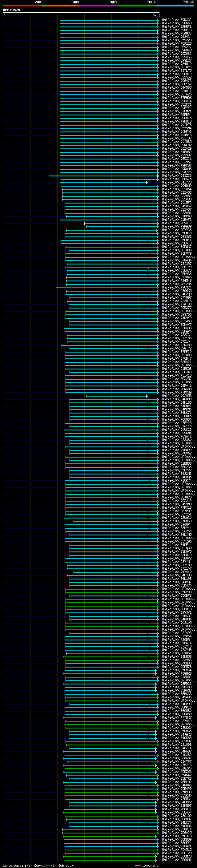Select hit UniRef100_Q41773
Image resolution: width=197 pixels, height=868 pixels.
tap(177, 183)
